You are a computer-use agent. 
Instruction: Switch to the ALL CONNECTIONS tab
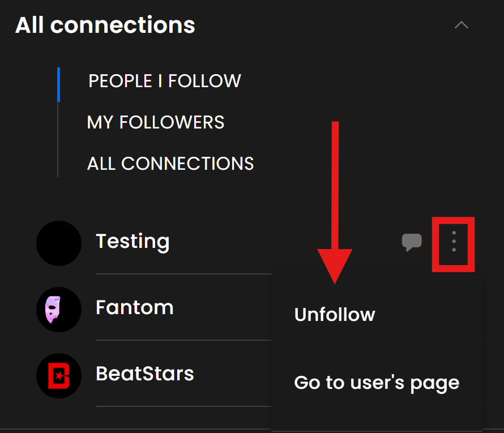(x=170, y=164)
